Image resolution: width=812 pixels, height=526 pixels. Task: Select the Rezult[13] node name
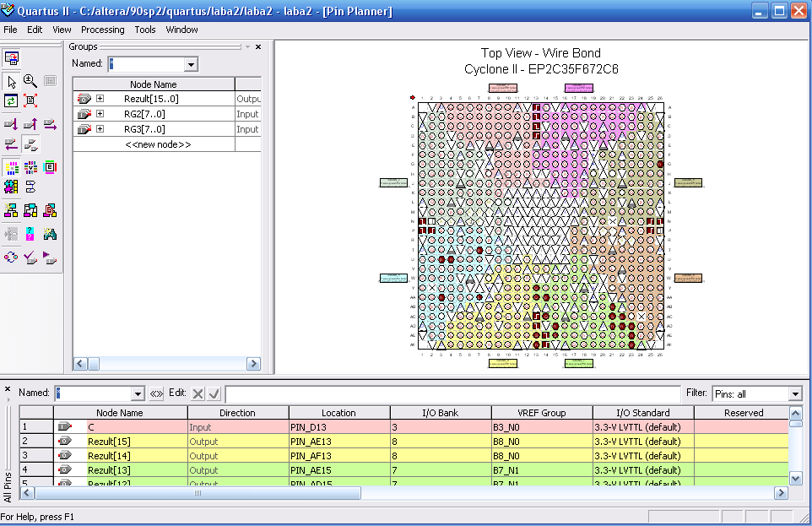[x=109, y=470]
